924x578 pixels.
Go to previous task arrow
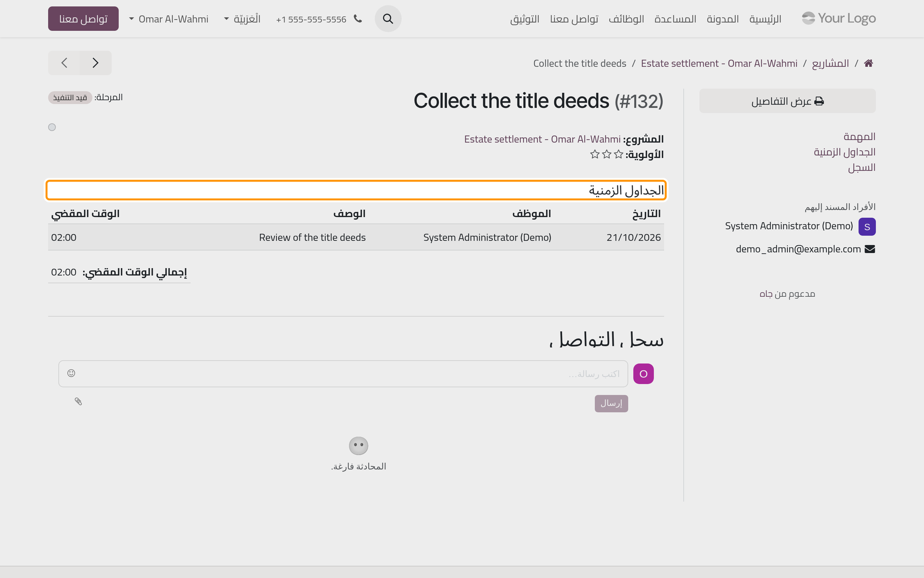(x=95, y=63)
